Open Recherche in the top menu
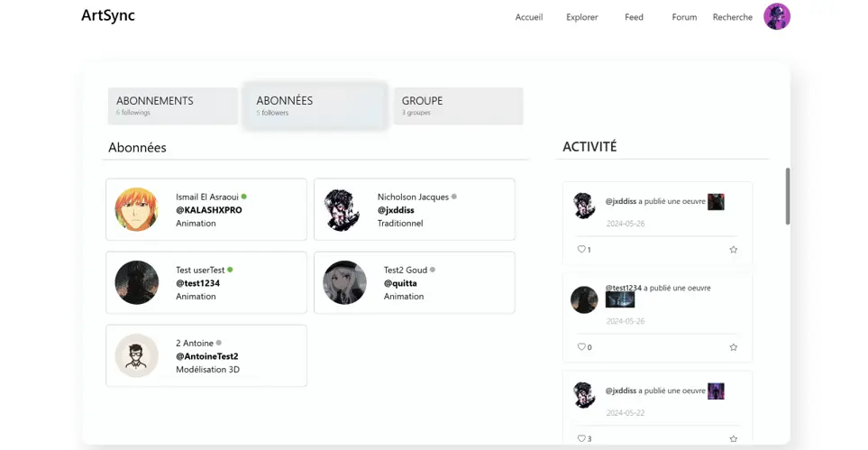Image resolution: width=868 pixels, height=450 pixels. (732, 17)
